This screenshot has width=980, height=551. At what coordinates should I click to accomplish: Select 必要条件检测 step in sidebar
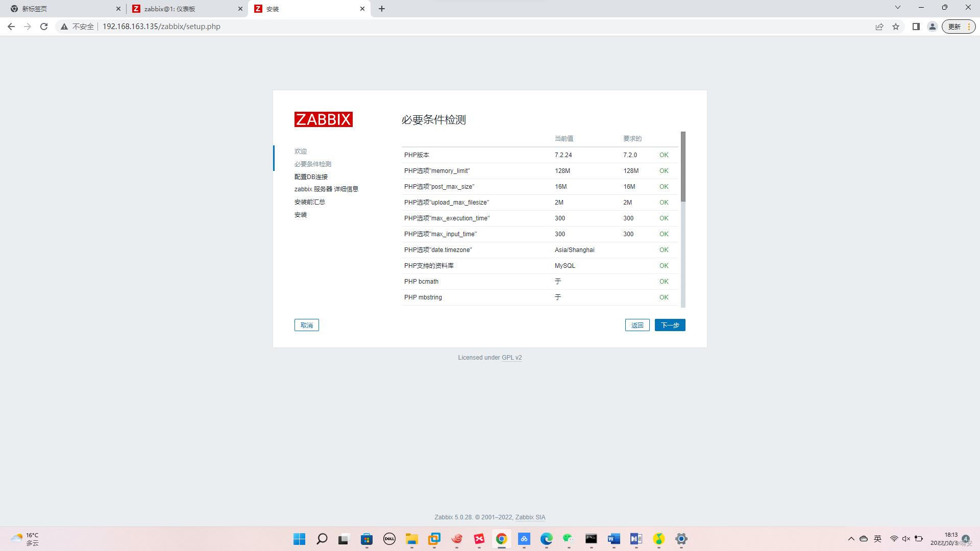[313, 164]
